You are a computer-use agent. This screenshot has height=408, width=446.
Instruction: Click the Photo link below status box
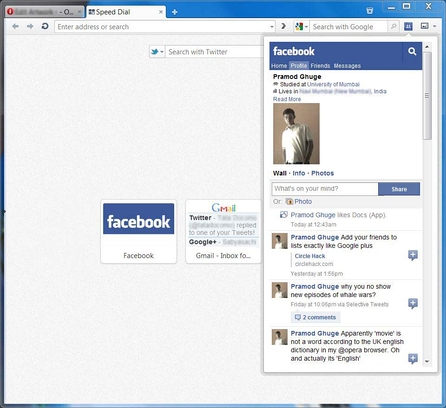point(303,202)
